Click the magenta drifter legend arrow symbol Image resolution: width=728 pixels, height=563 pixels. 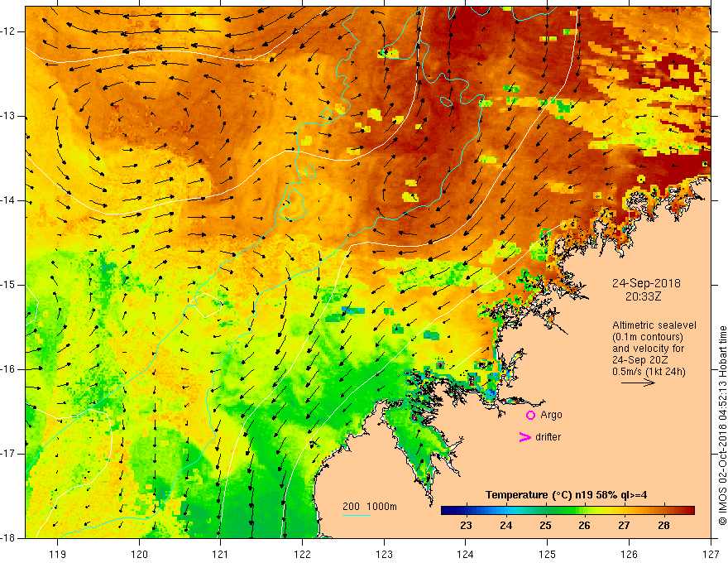pos(525,436)
